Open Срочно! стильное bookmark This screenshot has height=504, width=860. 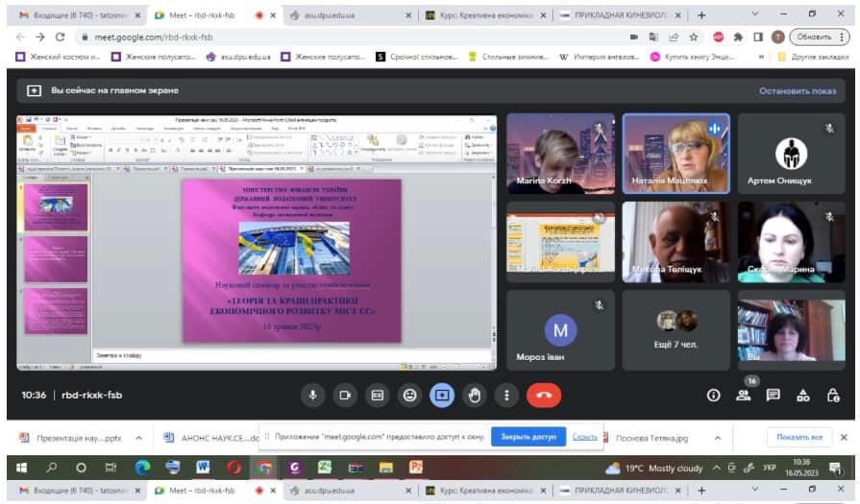point(417,57)
